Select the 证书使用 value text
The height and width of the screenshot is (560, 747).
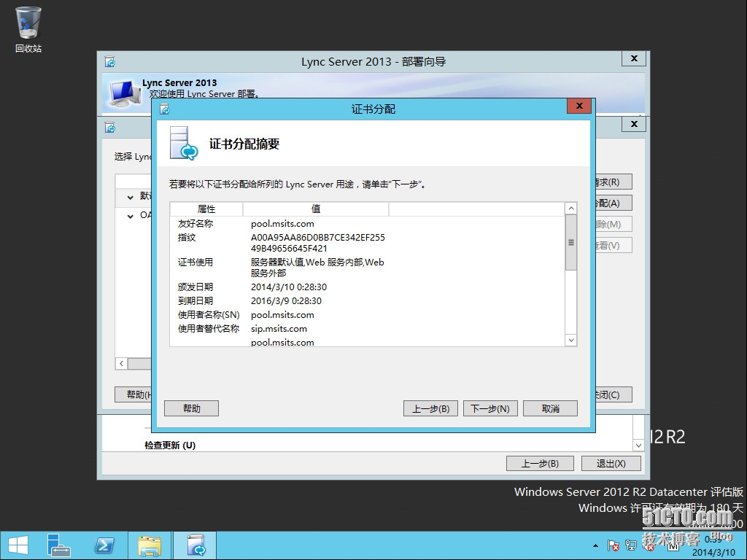(317, 268)
